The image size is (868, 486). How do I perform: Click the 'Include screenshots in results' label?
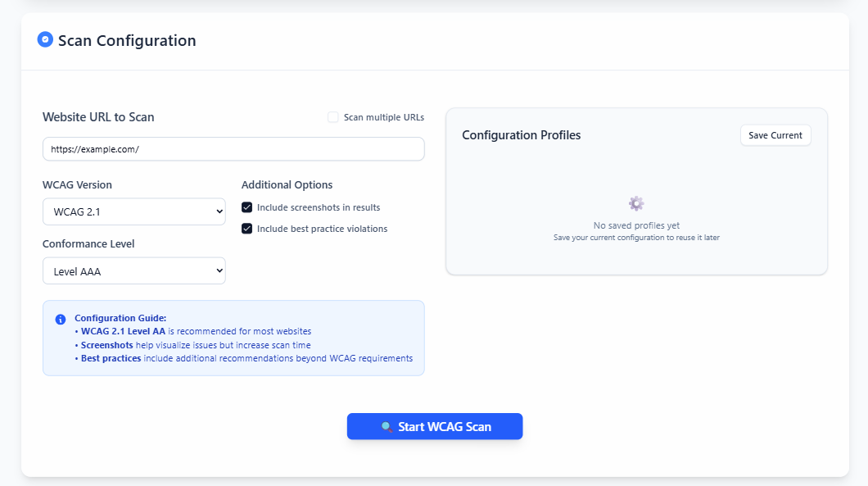pos(319,207)
